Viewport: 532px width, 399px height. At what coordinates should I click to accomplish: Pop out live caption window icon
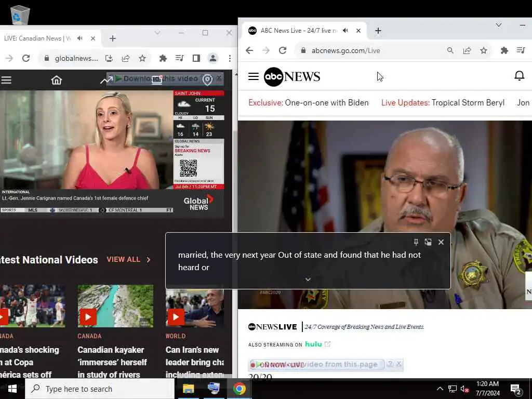(428, 242)
